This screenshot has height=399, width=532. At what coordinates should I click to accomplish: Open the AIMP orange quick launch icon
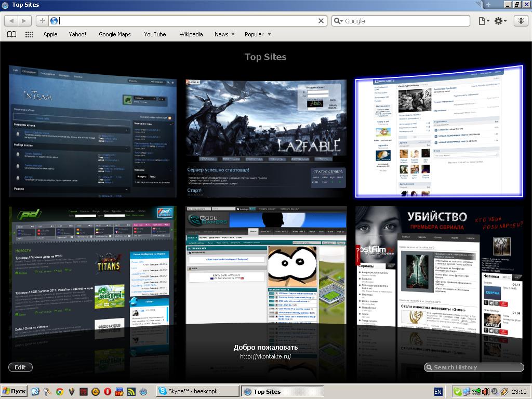(96, 392)
